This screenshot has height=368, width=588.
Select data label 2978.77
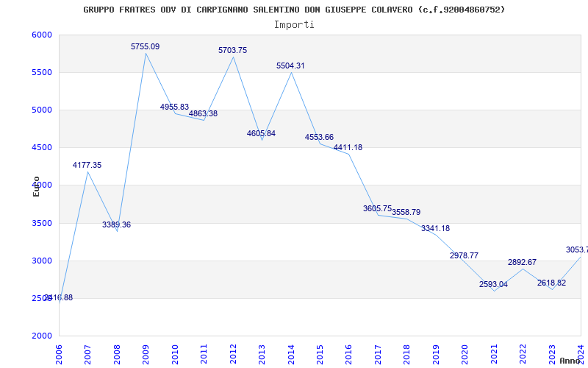tap(465, 255)
